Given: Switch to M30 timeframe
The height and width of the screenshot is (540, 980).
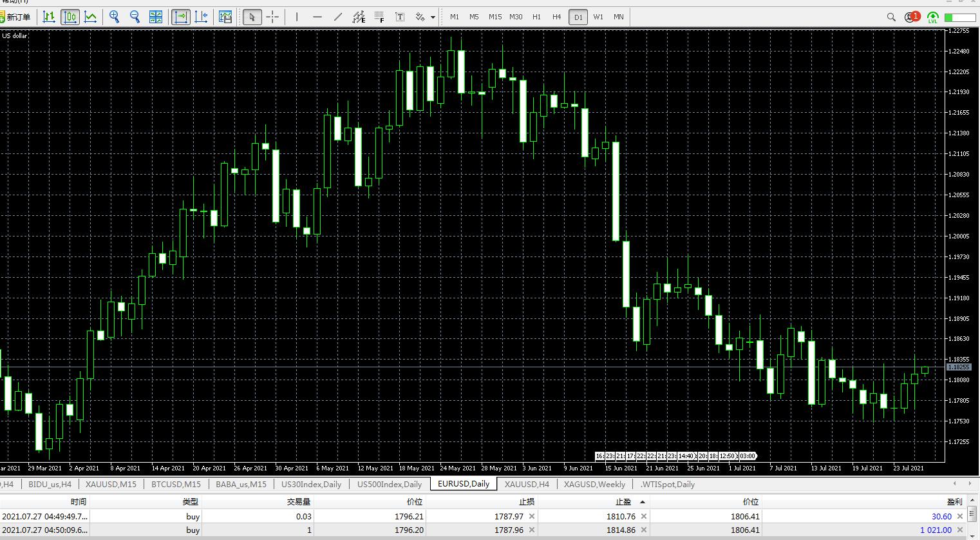Looking at the screenshot, I should 516,17.
